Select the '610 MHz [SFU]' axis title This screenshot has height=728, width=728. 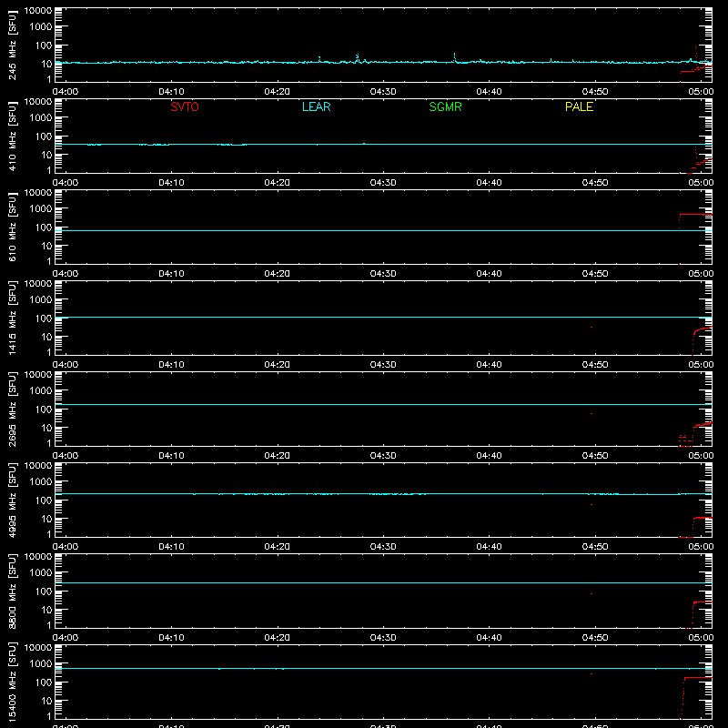(x=12, y=227)
